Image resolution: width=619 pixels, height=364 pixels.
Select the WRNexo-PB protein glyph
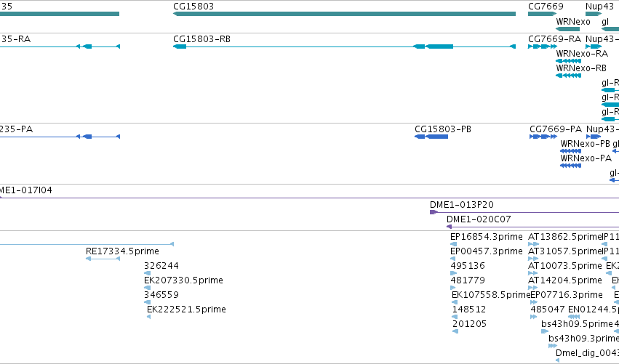(x=570, y=151)
